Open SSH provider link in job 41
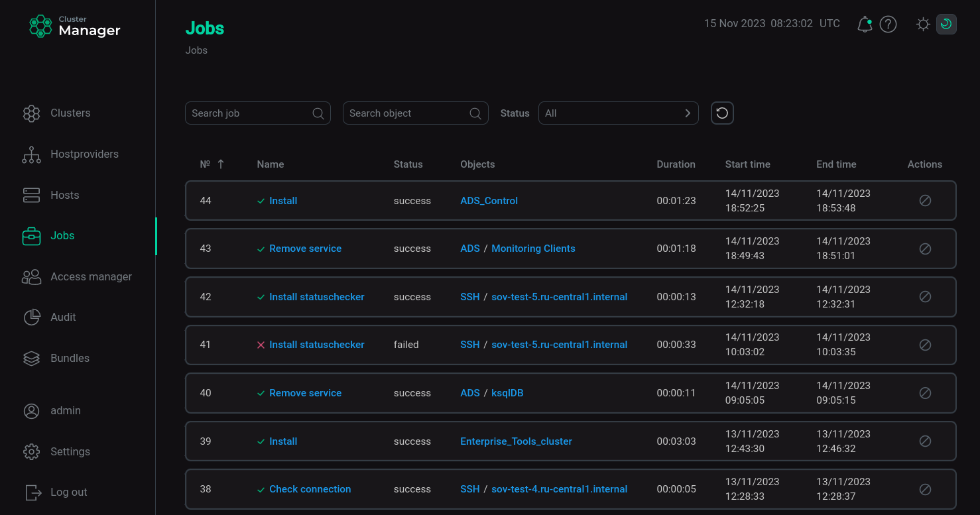This screenshot has width=980, height=515. click(x=469, y=345)
